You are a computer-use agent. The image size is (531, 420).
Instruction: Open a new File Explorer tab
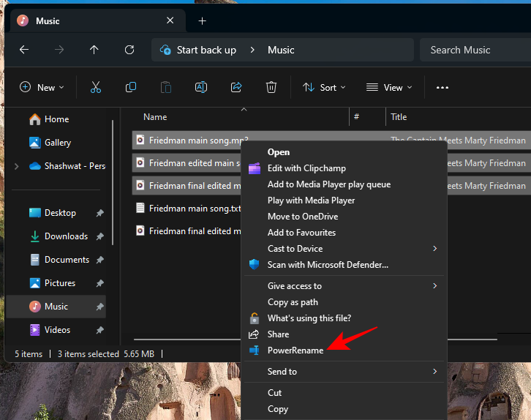(203, 20)
